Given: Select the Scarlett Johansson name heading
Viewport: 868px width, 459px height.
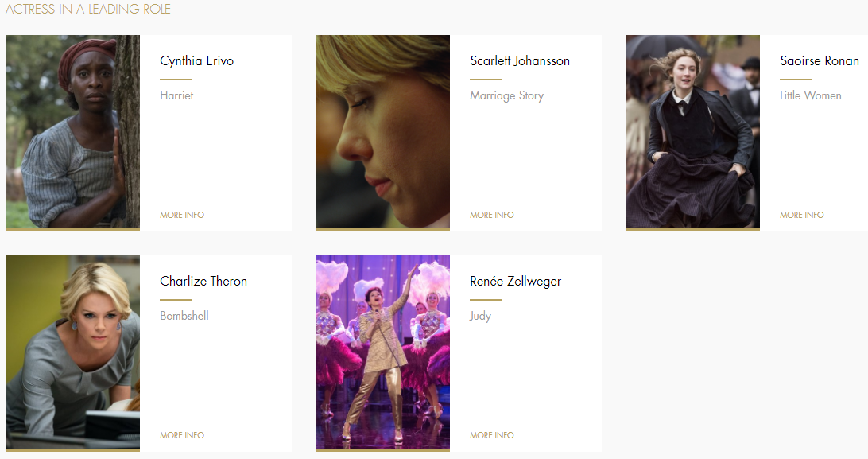Looking at the screenshot, I should pos(520,61).
